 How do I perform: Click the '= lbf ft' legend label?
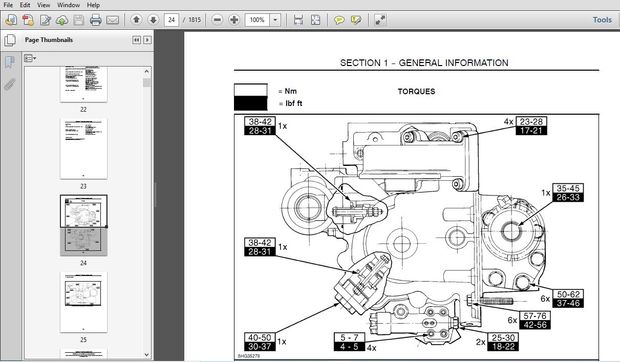290,104
